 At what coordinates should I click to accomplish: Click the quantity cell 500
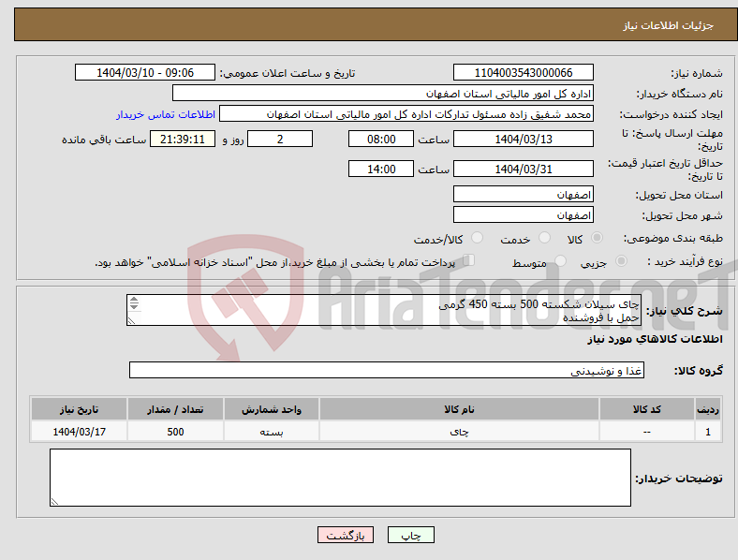point(175,432)
